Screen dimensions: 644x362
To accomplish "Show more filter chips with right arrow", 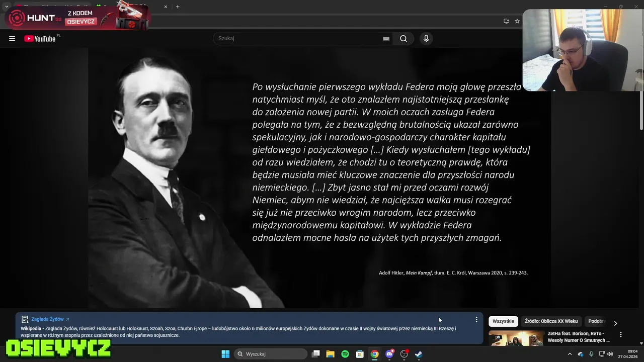I will tap(615, 323).
